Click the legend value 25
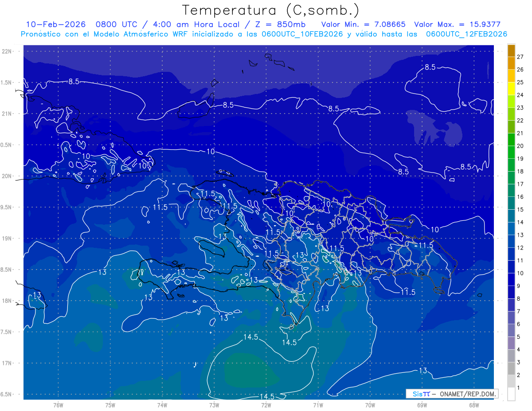532x411 pixels. [x=520, y=82]
